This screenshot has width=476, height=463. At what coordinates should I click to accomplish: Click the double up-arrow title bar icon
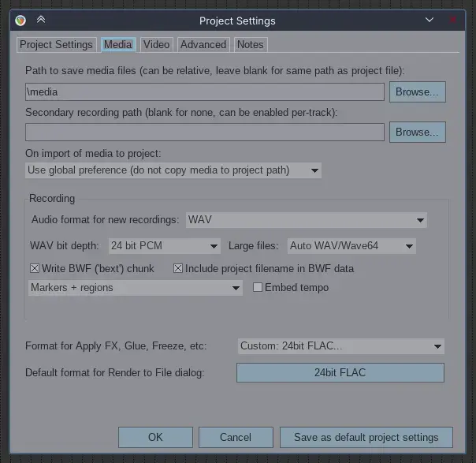(x=41, y=20)
